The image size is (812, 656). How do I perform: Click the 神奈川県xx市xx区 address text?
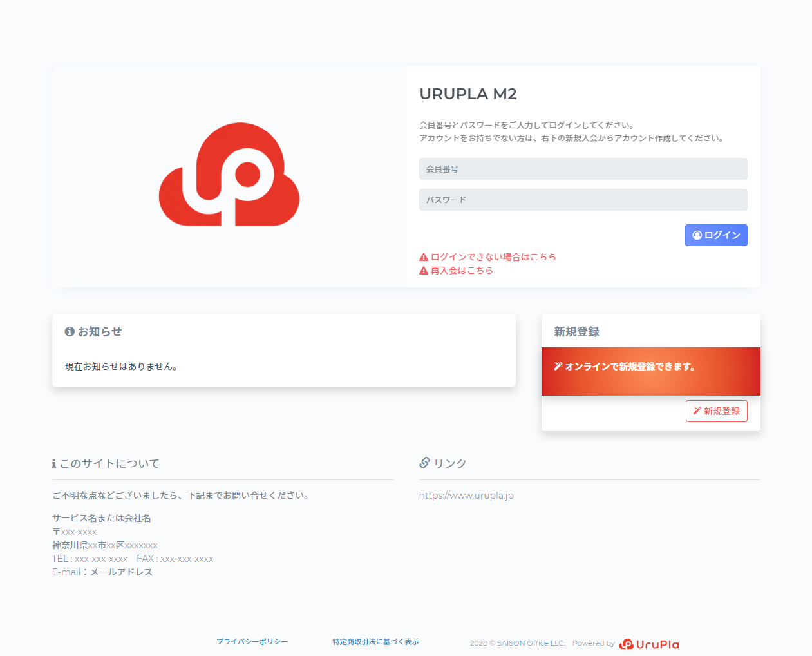point(105,545)
